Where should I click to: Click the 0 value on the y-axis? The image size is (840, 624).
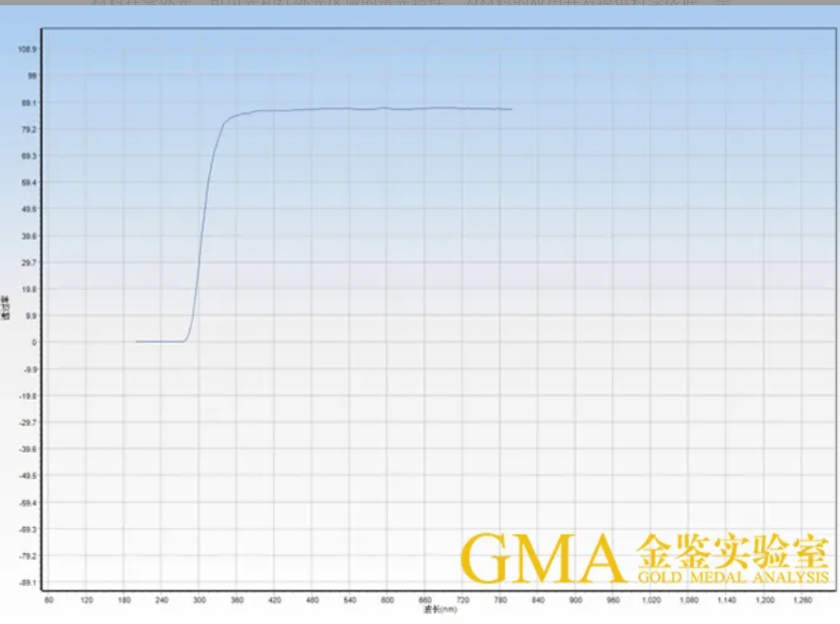click(x=33, y=342)
